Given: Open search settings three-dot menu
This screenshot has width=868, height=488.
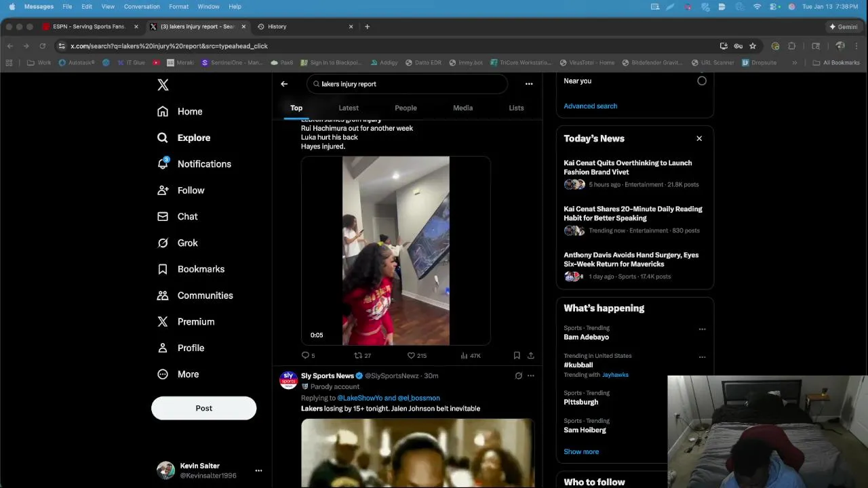Looking at the screenshot, I should coord(529,84).
